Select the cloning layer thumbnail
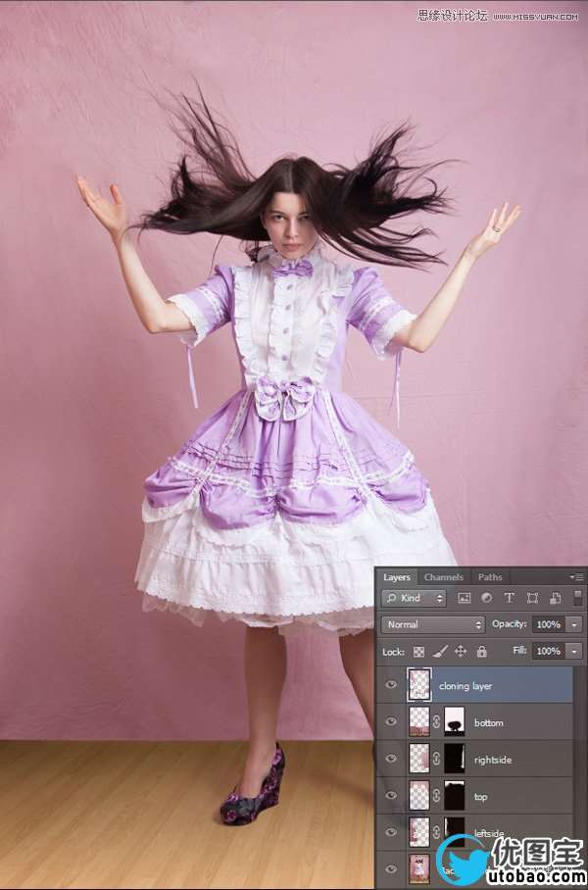 coord(419,684)
